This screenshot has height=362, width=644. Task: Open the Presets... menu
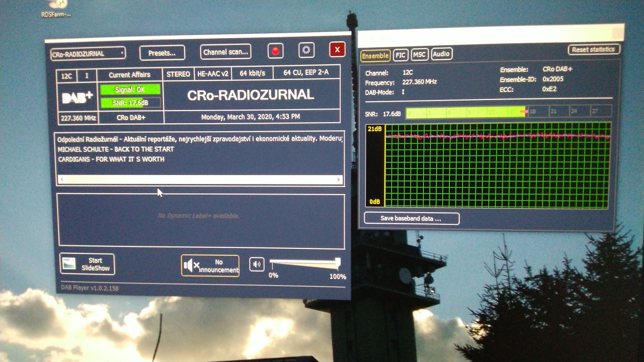click(x=162, y=53)
